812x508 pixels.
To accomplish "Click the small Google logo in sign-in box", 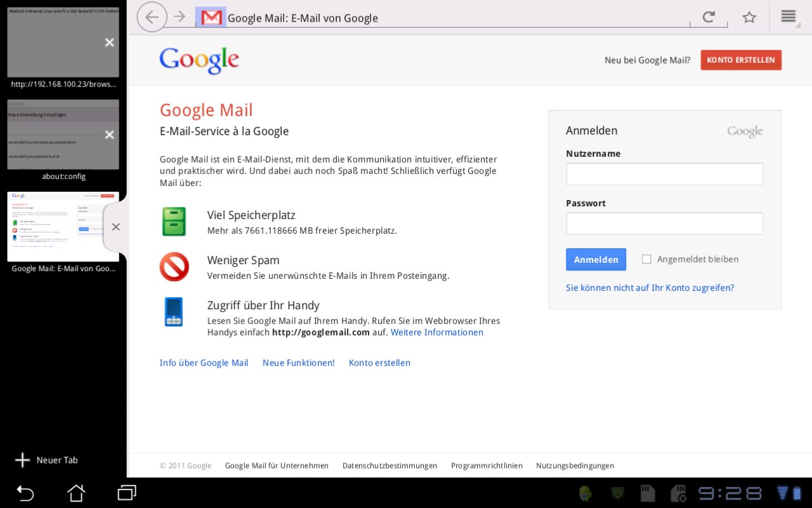I will point(745,131).
